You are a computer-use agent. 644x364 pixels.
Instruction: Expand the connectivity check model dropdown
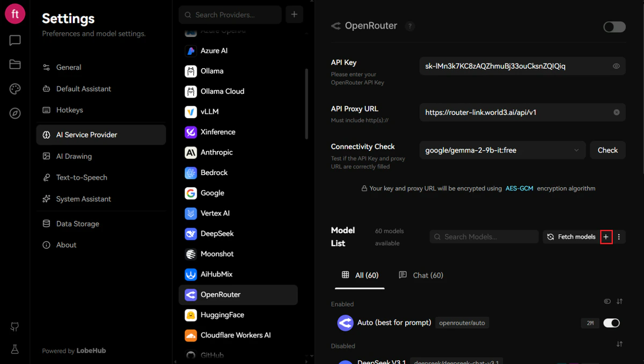point(502,150)
